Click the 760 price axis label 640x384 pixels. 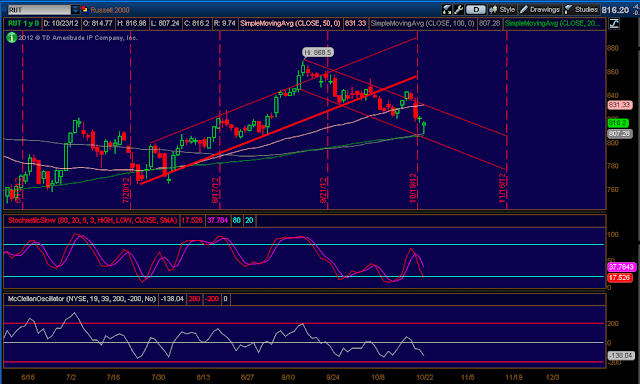pos(613,190)
